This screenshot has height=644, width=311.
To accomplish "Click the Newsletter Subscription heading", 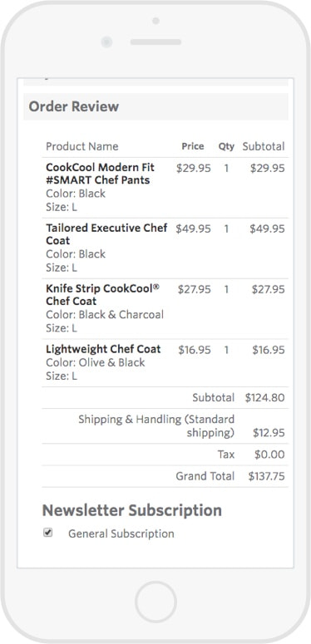I will (132, 510).
